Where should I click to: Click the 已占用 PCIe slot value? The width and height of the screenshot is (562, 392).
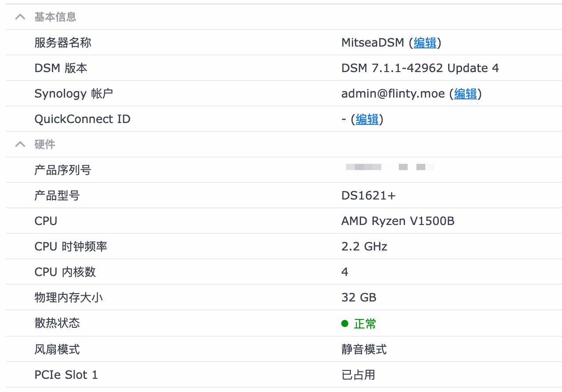tap(358, 375)
